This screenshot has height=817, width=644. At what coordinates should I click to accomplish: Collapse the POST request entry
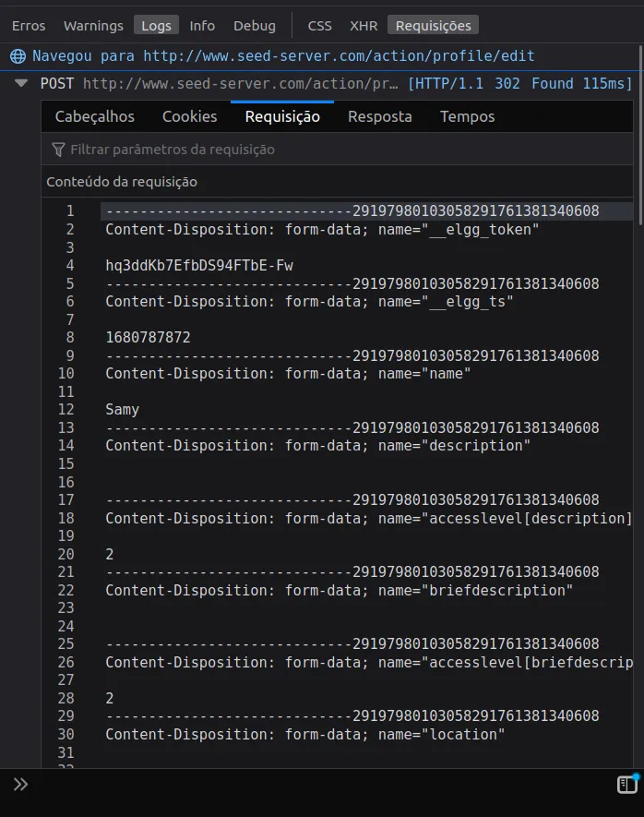point(21,84)
